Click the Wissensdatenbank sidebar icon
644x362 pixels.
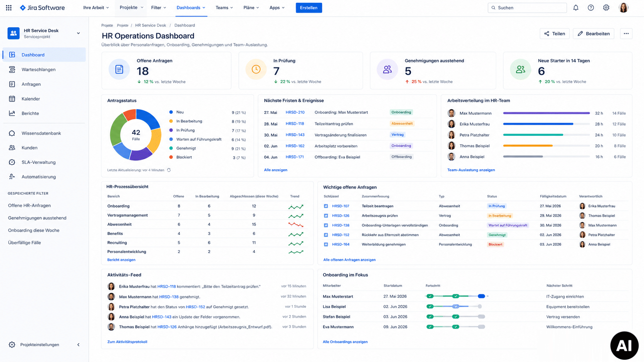click(12, 133)
